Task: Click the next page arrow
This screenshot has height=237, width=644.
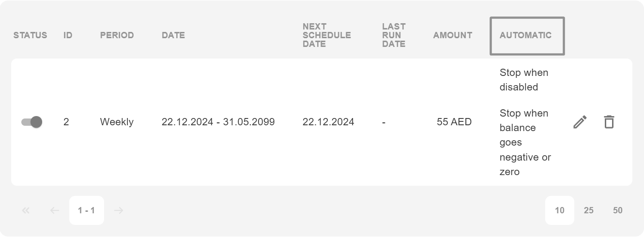Action: coord(119,210)
